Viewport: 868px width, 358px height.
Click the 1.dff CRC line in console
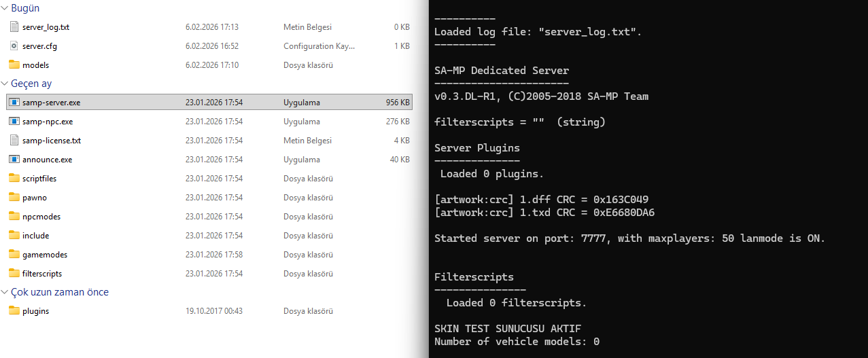coord(541,200)
